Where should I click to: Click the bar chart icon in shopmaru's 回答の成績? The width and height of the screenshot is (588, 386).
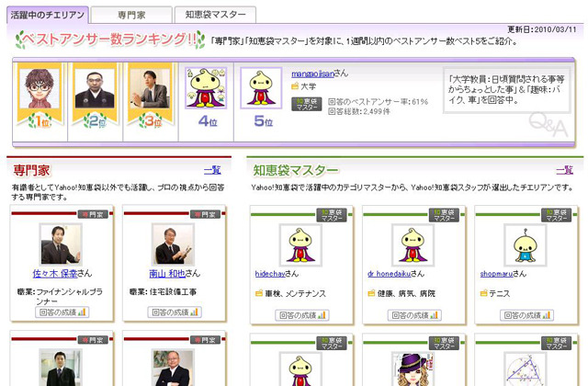pyautogui.click(x=547, y=315)
